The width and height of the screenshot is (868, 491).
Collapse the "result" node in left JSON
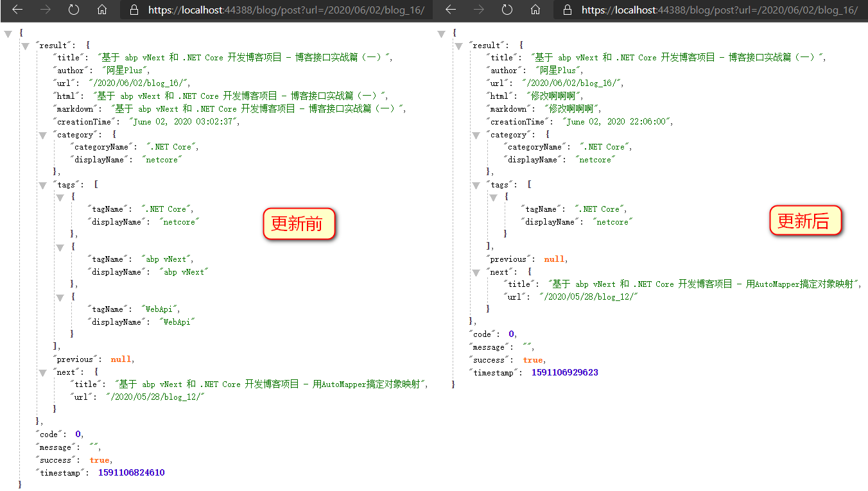(26, 46)
